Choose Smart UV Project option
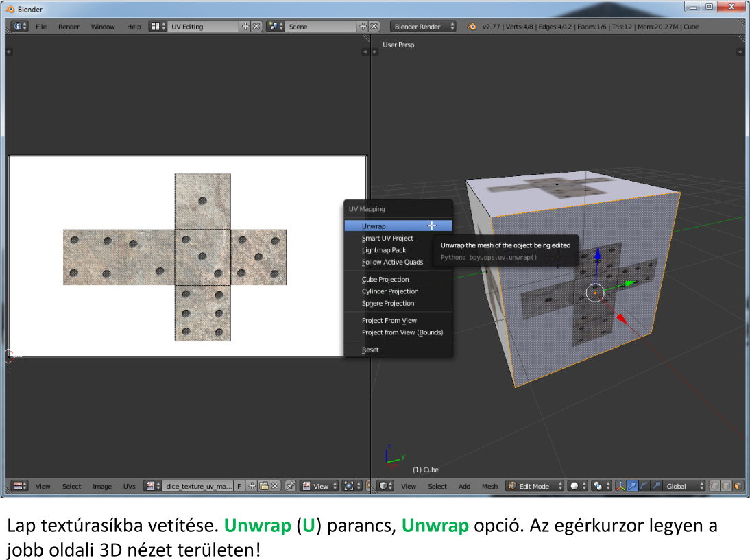The width and height of the screenshot is (750, 560). click(x=387, y=238)
